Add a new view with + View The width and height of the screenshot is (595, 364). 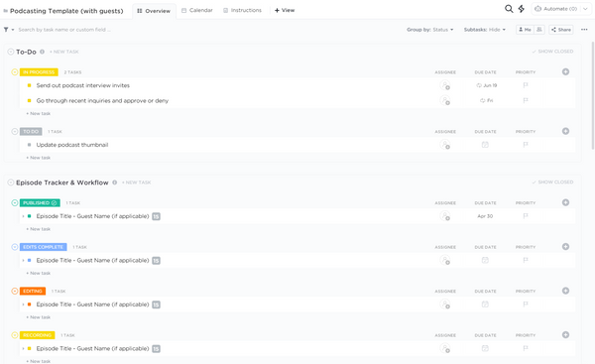pyautogui.click(x=285, y=10)
